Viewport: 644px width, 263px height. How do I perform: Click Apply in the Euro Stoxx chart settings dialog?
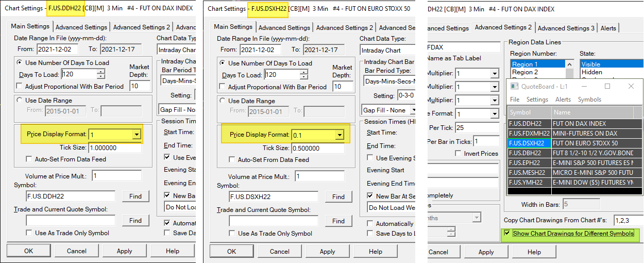pos(328,251)
